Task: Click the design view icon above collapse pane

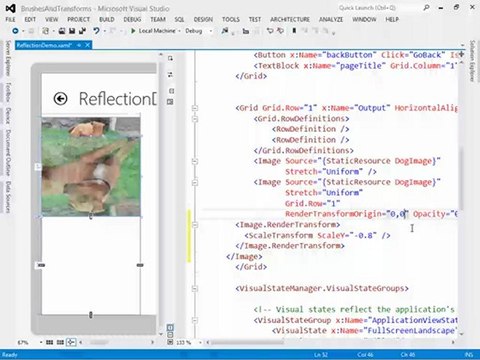Action: coord(170,327)
